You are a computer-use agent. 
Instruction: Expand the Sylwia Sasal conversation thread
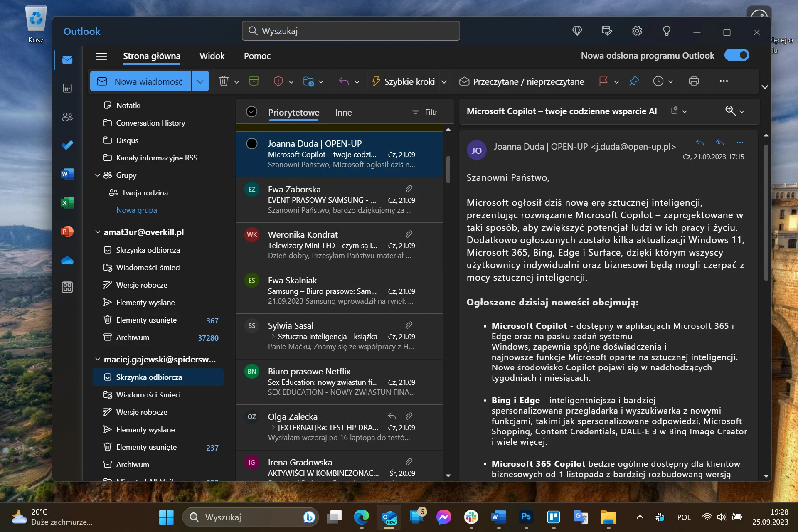[273, 336]
